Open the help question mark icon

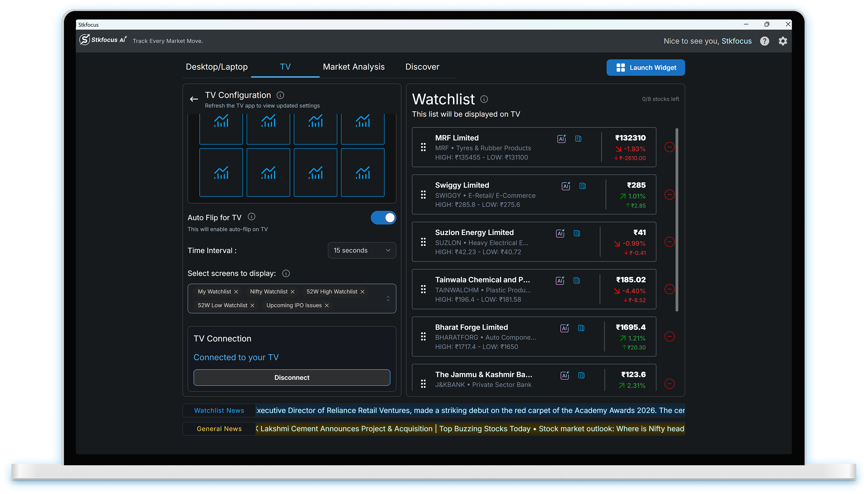(764, 41)
